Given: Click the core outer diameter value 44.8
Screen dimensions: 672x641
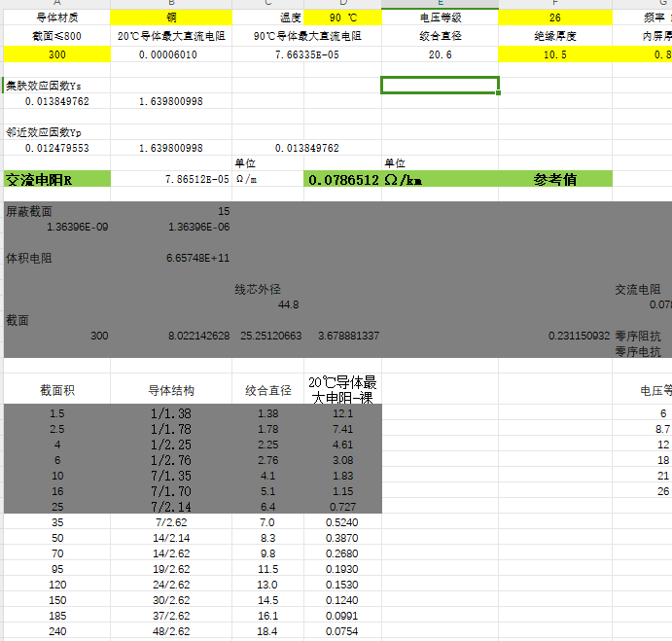Looking at the screenshot, I should click(288, 305).
